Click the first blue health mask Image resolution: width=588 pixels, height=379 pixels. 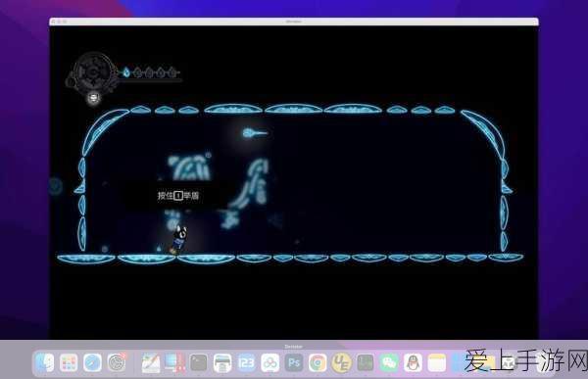[126, 71]
